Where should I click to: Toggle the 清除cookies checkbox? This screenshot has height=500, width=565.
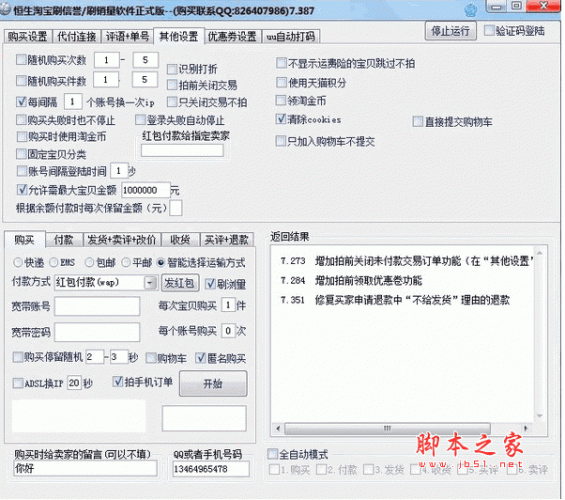click(x=280, y=119)
